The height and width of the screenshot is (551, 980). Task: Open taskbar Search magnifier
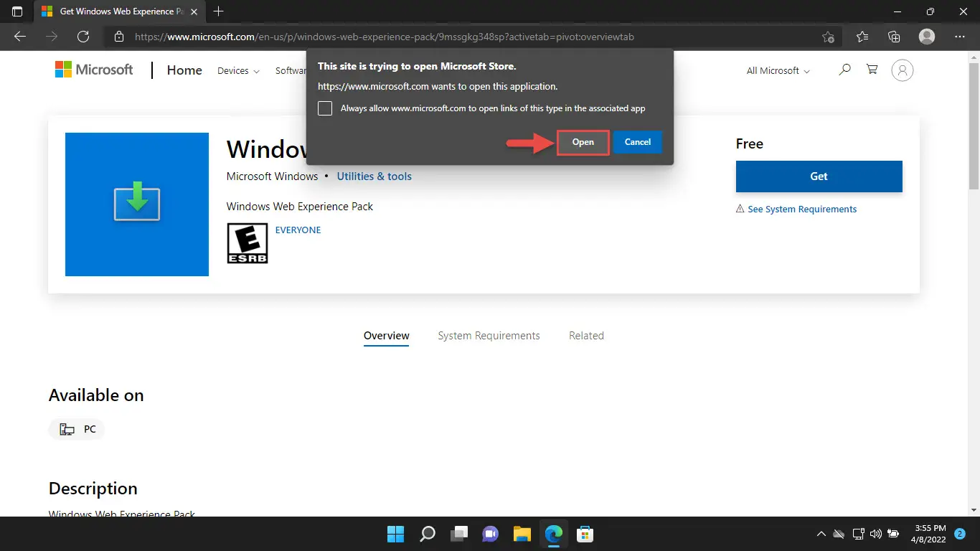point(428,534)
